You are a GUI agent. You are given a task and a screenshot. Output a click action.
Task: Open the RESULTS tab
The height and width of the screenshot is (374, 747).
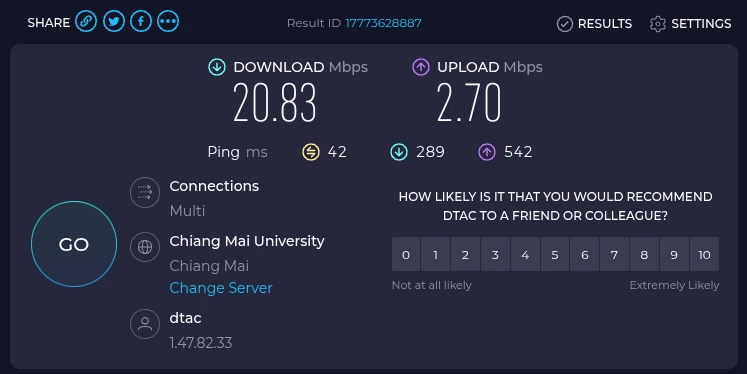[x=595, y=23]
